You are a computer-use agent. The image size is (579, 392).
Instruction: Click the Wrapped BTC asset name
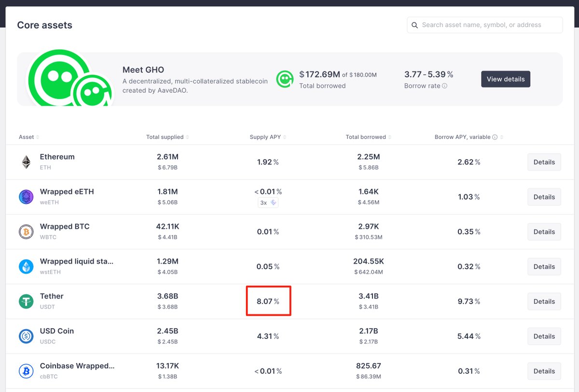point(65,226)
